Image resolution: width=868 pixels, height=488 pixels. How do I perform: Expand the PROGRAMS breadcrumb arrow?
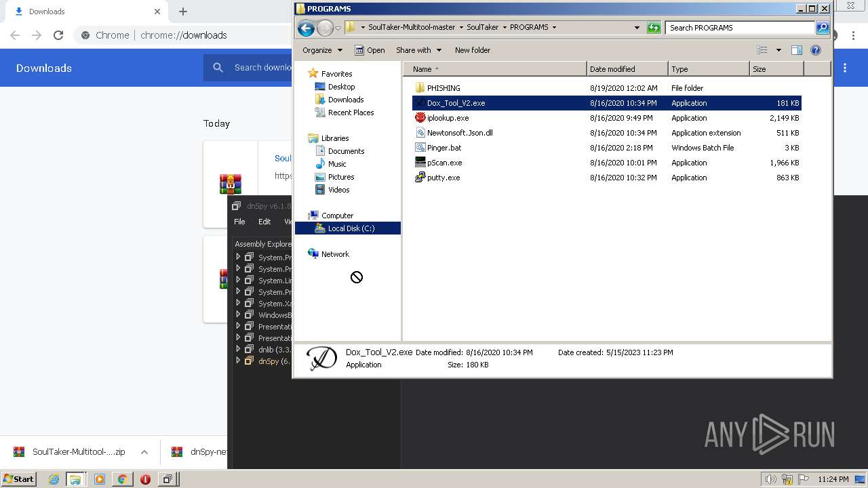554,28
